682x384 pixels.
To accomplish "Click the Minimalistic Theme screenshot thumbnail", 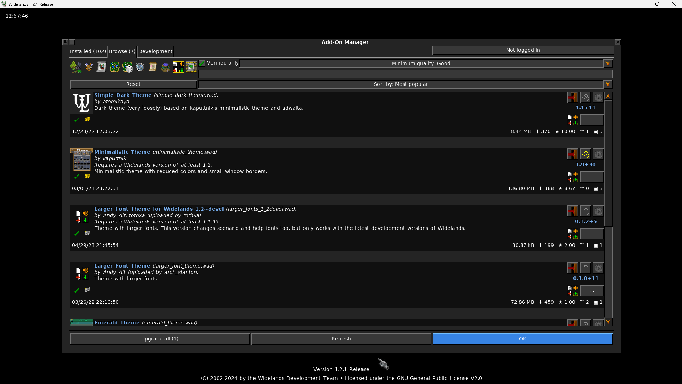I will coord(81,160).
